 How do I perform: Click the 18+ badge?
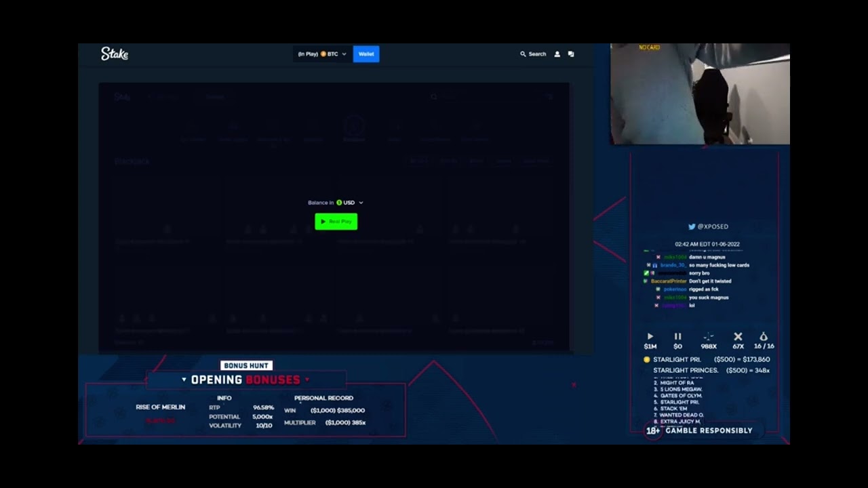pyautogui.click(x=652, y=430)
